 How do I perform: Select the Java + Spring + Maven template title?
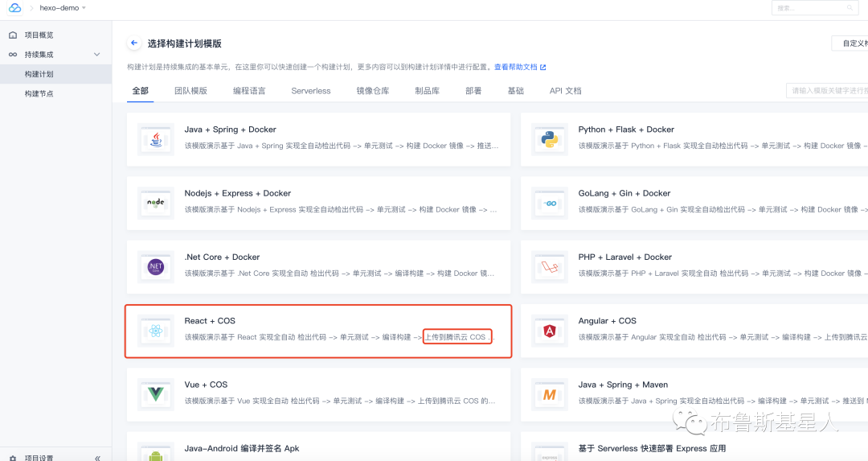pyautogui.click(x=623, y=384)
